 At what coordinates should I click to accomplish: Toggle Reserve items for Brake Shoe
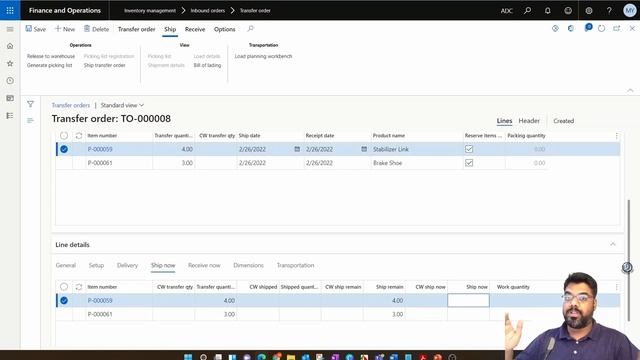(469, 163)
